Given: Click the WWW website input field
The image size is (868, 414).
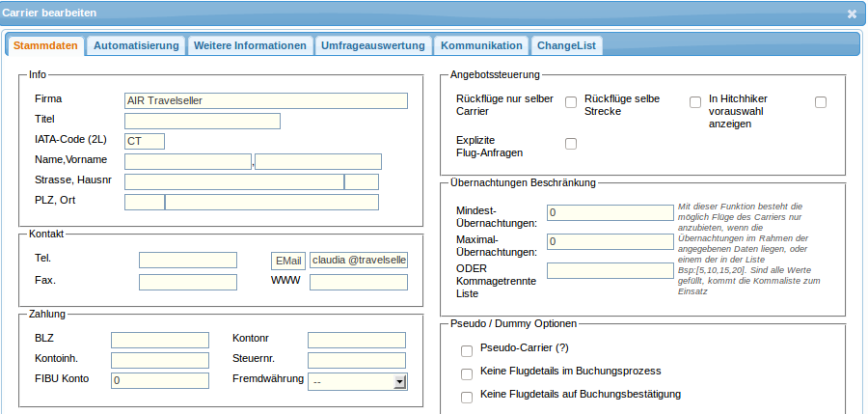Looking at the screenshot, I should (x=358, y=283).
